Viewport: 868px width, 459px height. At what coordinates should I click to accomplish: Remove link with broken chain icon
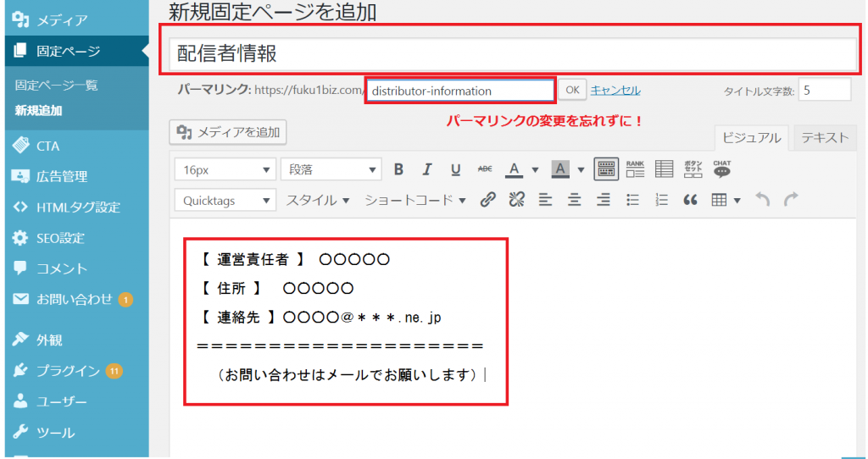pyautogui.click(x=516, y=200)
